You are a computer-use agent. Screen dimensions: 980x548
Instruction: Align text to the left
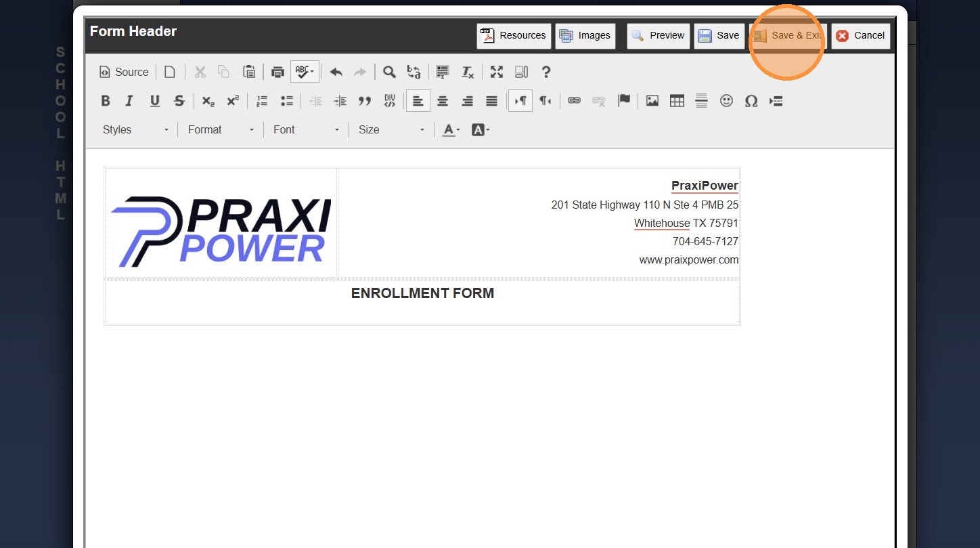418,101
